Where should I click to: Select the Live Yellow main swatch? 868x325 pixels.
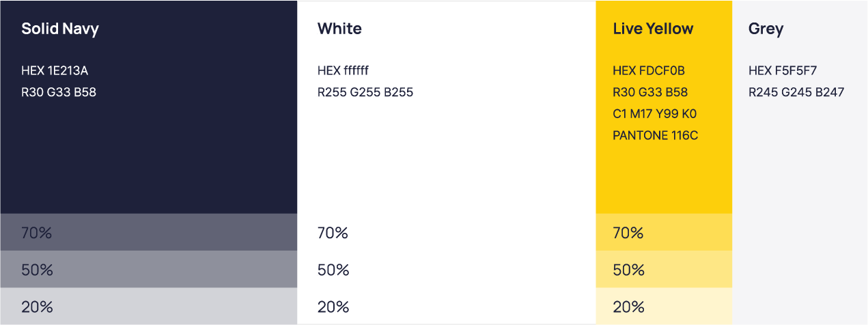point(664,107)
